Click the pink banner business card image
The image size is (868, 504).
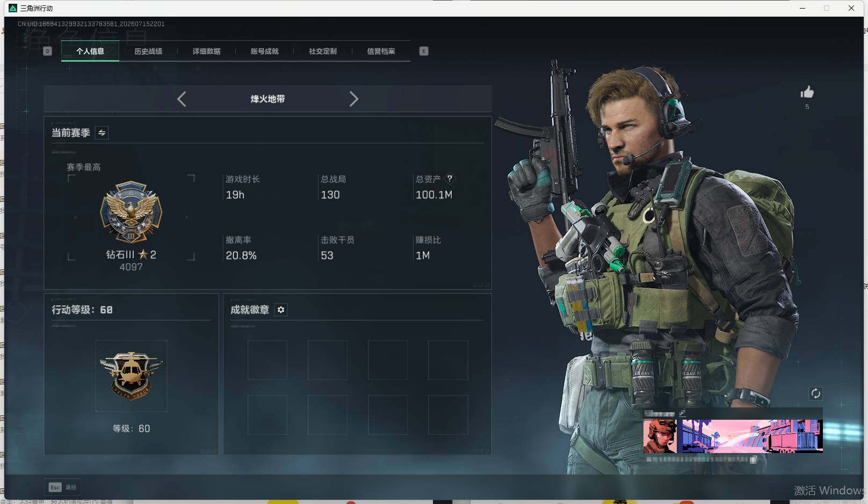click(x=752, y=436)
